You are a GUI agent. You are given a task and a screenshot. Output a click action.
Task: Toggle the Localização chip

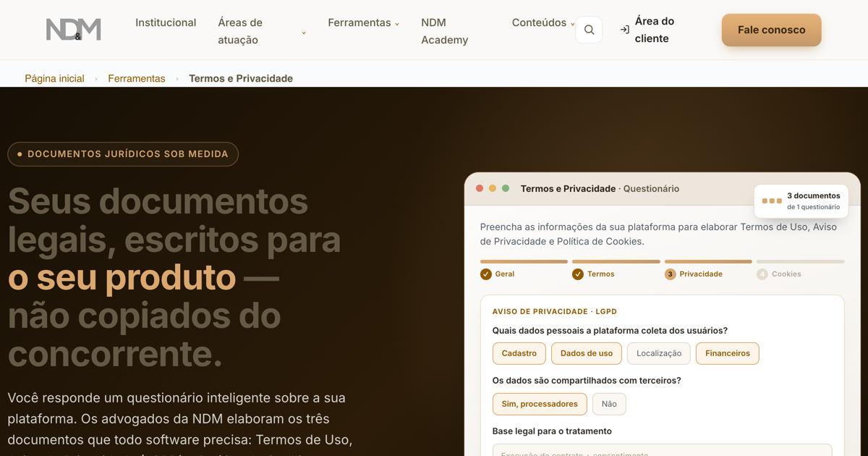pyautogui.click(x=659, y=353)
